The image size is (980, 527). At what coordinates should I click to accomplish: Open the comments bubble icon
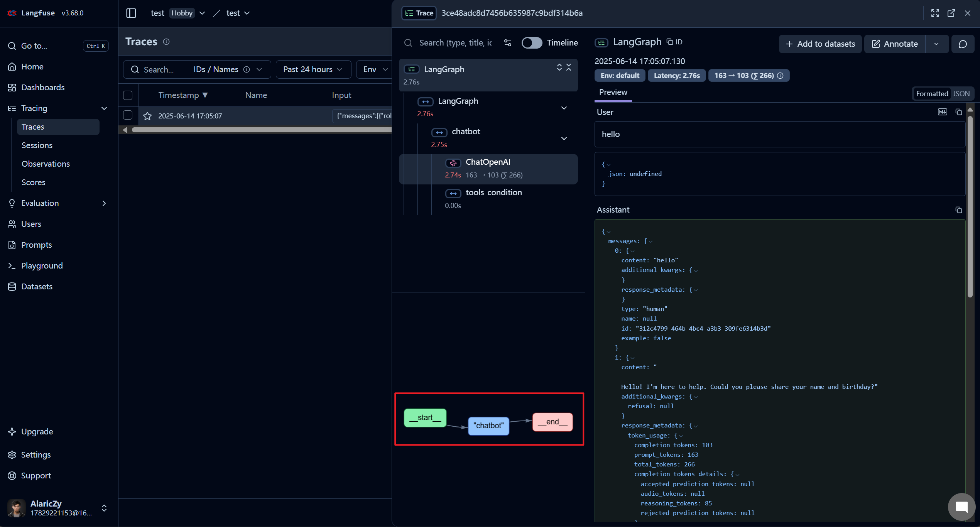(x=963, y=44)
